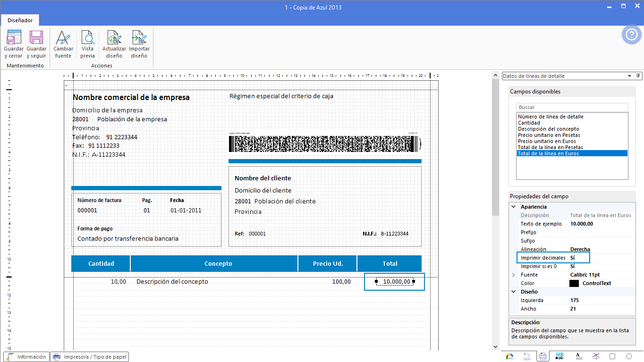This screenshot has height=362, width=644.
Task: Click the scroll down arrow beside the canvas
Action: (x=495, y=346)
